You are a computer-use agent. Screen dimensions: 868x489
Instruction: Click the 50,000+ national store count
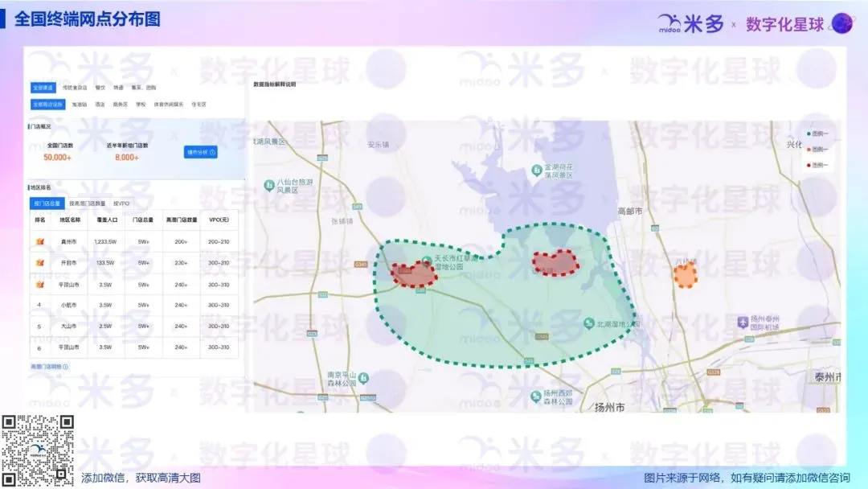pyautogui.click(x=58, y=158)
